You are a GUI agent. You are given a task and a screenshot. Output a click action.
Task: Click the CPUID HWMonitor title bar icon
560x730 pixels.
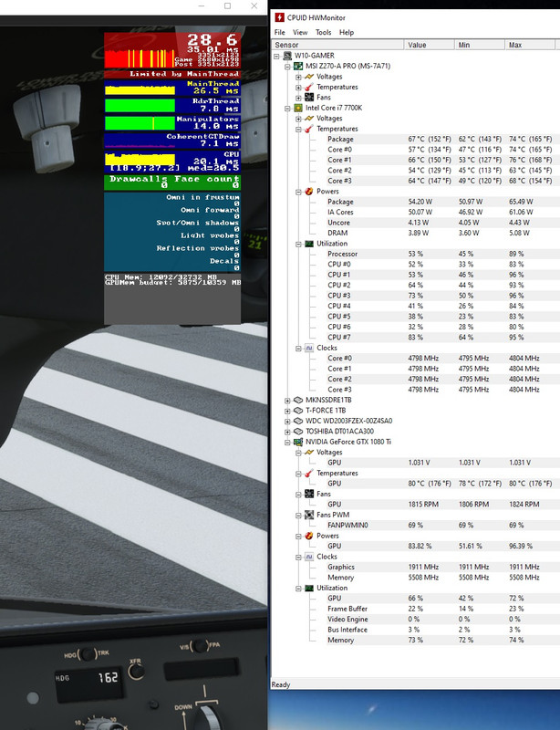tap(279, 17)
